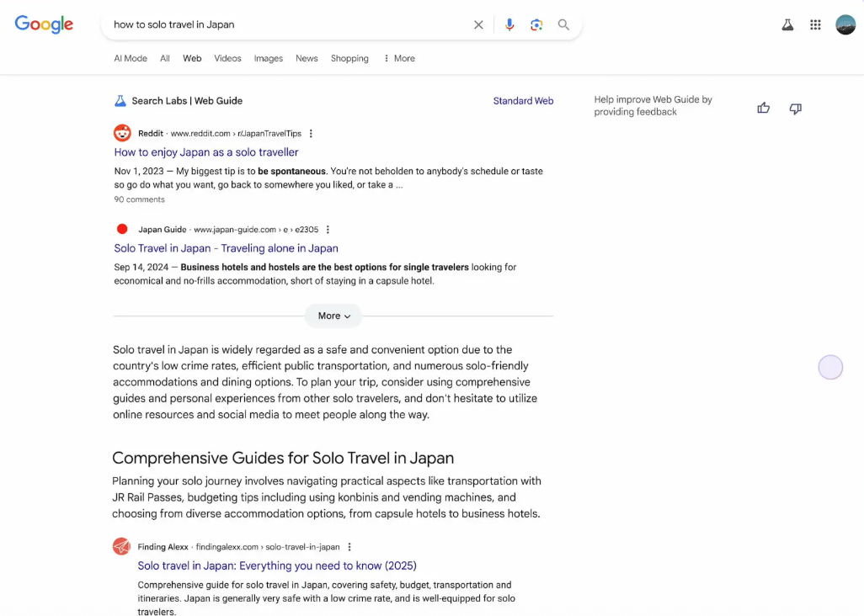Switch to AI Mode tab

(x=131, y=58)
